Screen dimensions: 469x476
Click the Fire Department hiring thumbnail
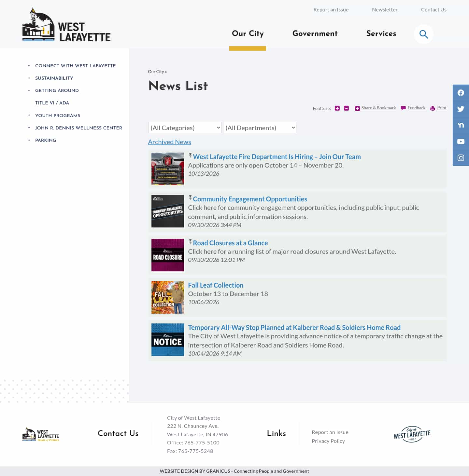[x=168, y=169]
